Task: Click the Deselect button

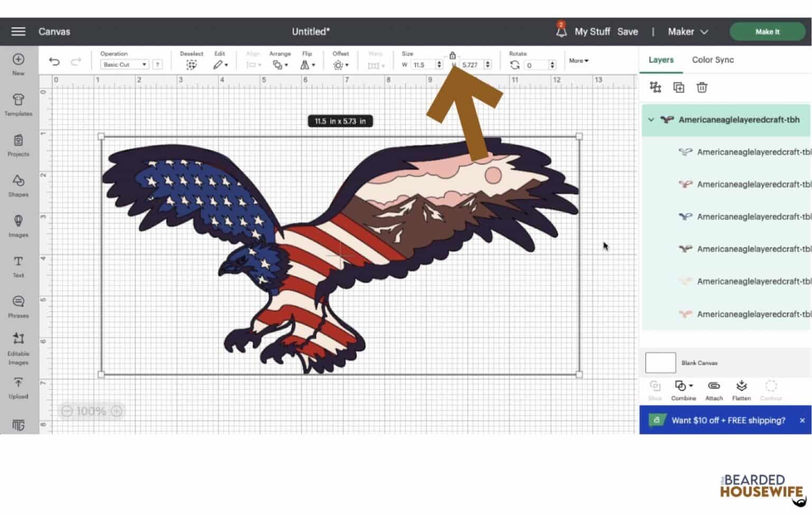Action: tap(191, 60)
